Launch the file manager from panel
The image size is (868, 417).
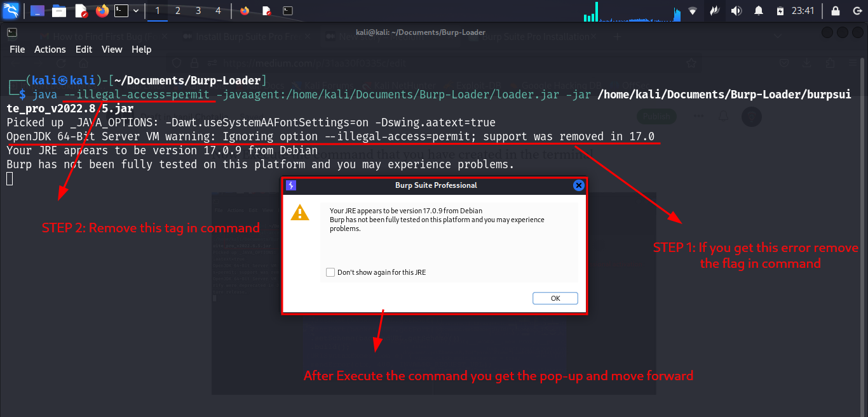pos(59,11)
